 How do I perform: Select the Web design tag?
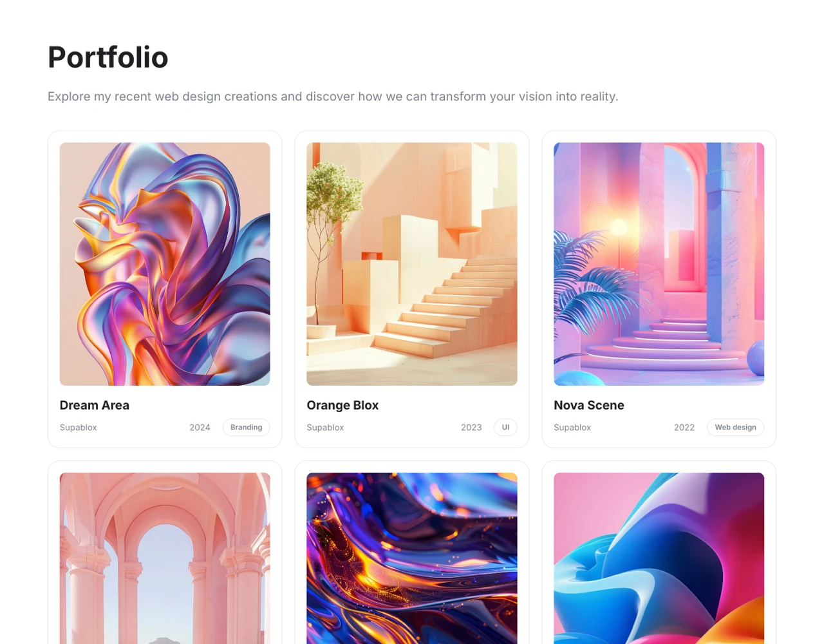tap(735, 428)
